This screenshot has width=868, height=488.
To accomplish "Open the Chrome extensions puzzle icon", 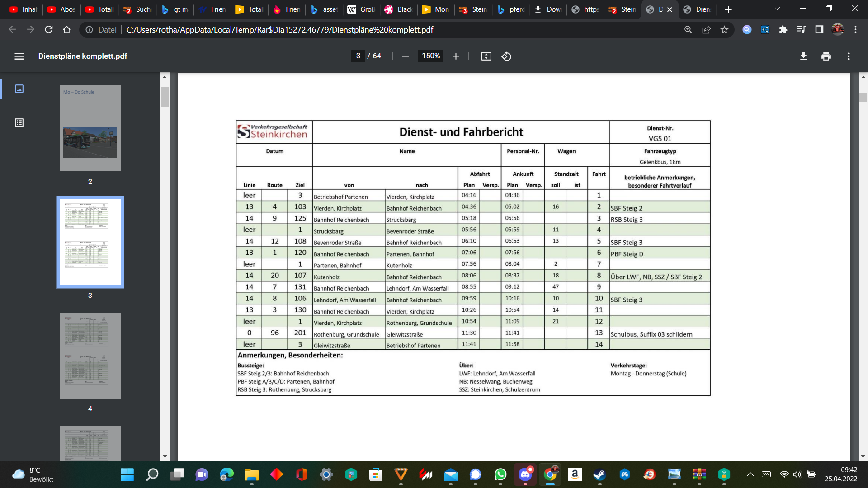I will point(783,29).
